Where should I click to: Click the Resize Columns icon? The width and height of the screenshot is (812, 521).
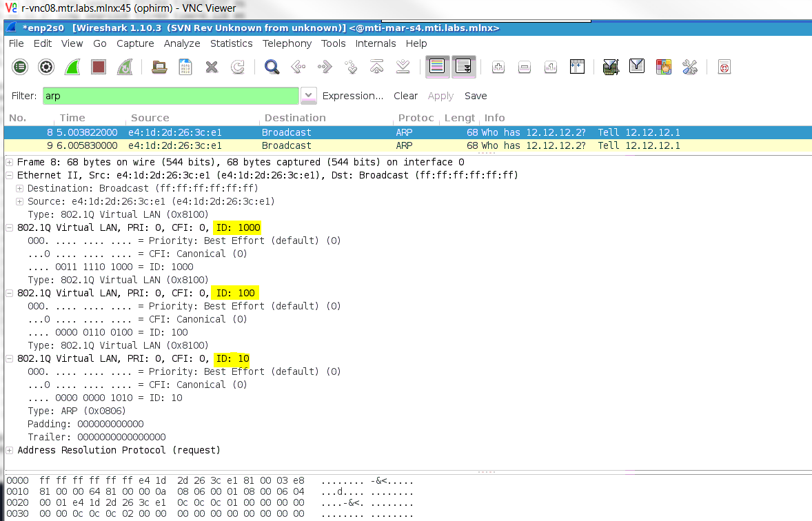pyautogui.click(x=577, y=67)
